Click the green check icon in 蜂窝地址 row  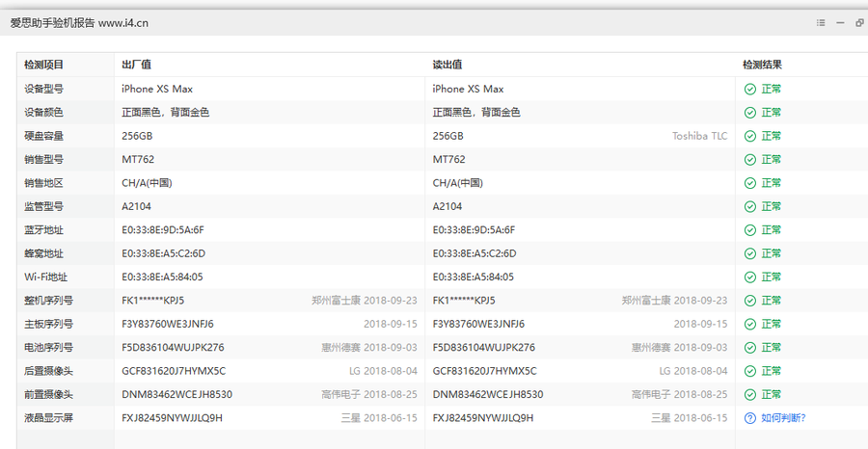pos(750,253)
